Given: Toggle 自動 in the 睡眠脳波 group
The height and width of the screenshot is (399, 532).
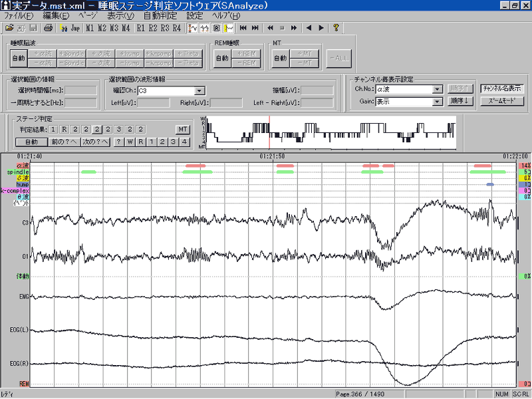Looking at the screenshot, I should [19, 59].
